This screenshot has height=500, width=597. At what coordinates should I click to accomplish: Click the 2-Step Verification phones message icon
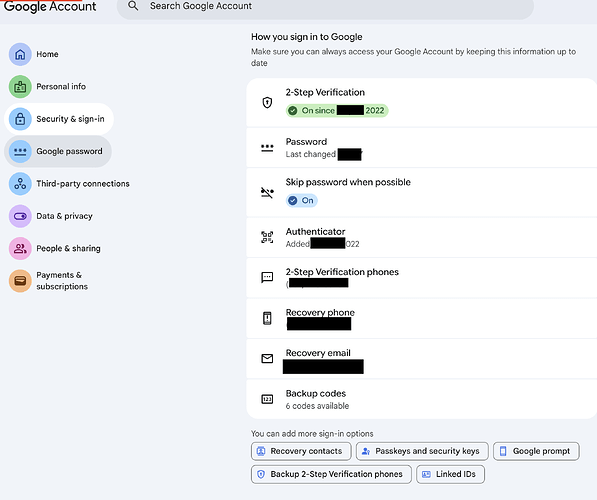[x=267, y=277]
